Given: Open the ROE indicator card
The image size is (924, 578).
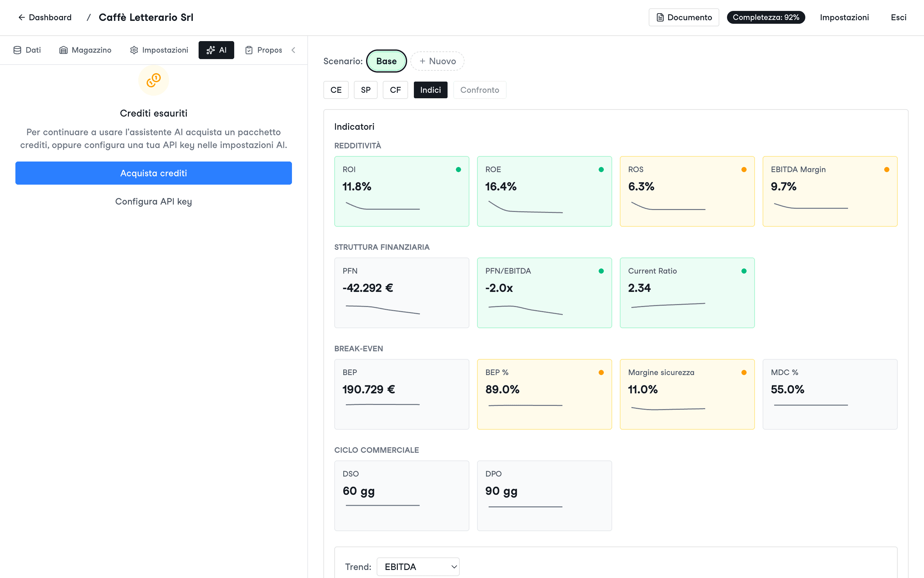Looking at the screenshot, I should coord(544,191).
